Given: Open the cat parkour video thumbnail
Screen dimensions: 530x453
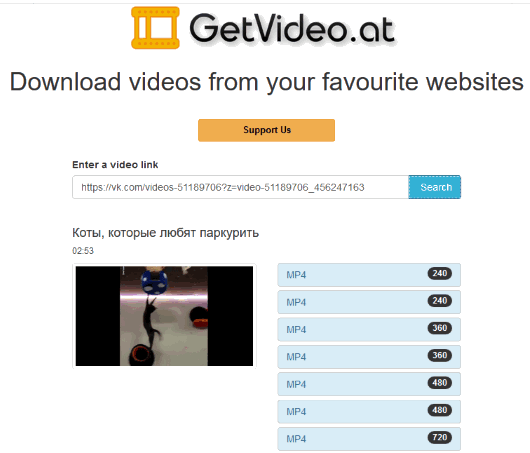Looking at the screenshot, I should click(x=164, y=316).
